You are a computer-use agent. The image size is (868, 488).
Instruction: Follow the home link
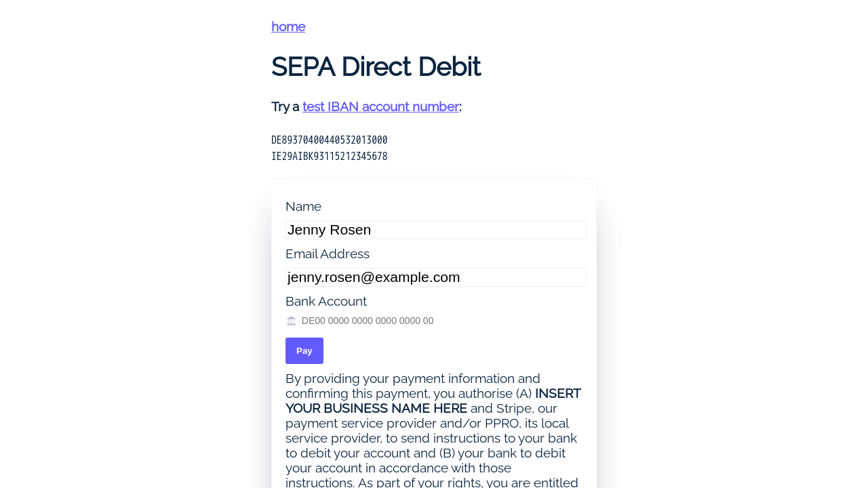[x=288, y=26]
